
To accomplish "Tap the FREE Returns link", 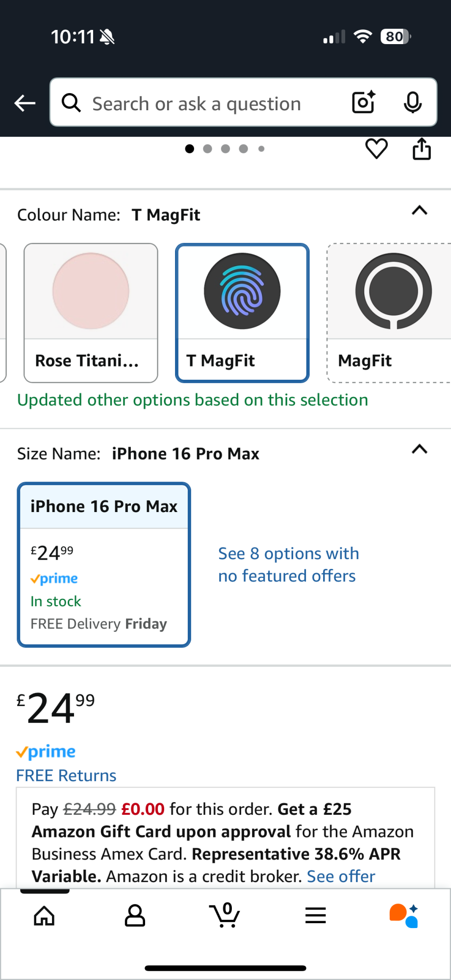I will [x=66, y=776].
